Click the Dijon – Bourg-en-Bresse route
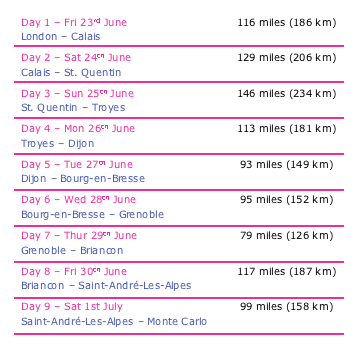 click(83, 178)
